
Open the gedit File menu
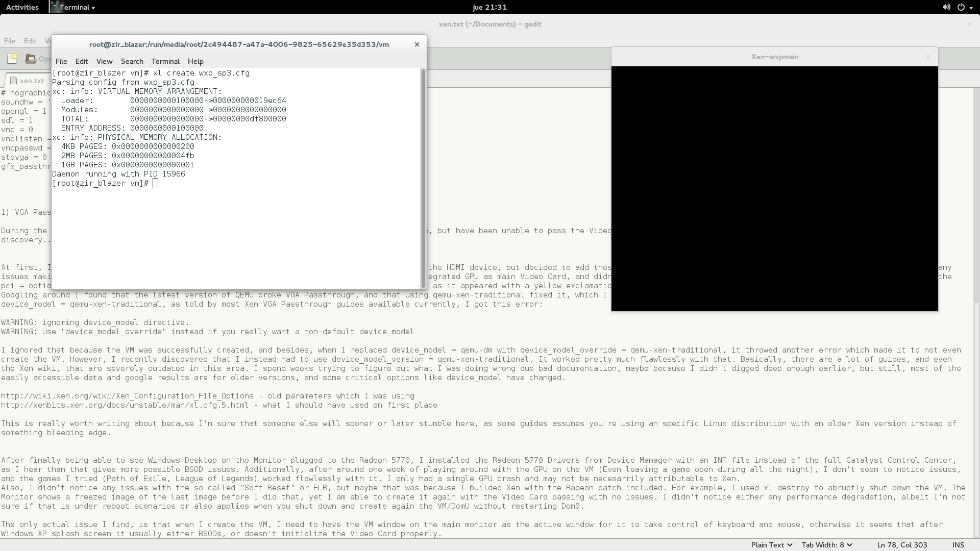point(10,41)
